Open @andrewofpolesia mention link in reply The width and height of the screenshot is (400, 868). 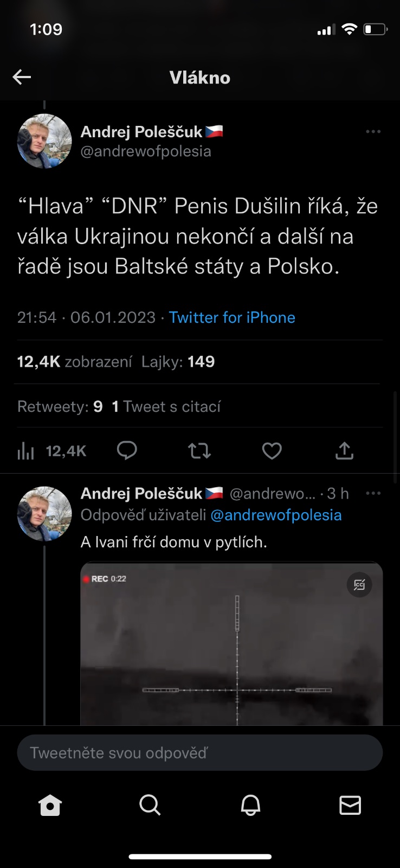276,515
